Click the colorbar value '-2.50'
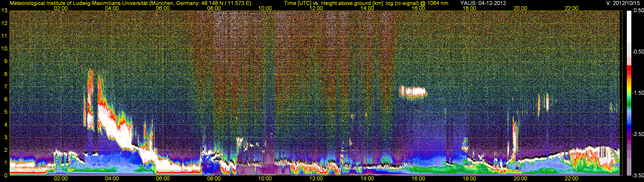The height and width of the screenshot is (182, 644). pos(638,134)
